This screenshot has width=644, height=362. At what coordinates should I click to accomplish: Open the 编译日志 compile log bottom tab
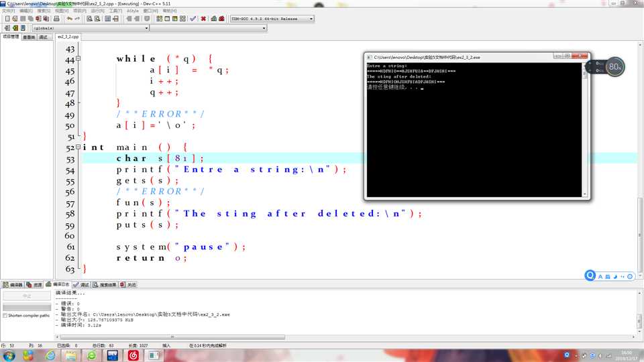58,284
